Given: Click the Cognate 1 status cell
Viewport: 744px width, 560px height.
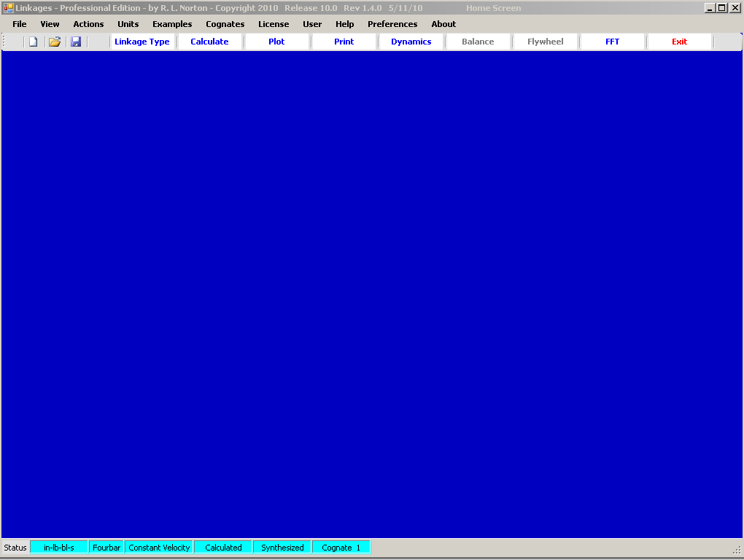Looking at the screenshot, I should click(341, 547).
